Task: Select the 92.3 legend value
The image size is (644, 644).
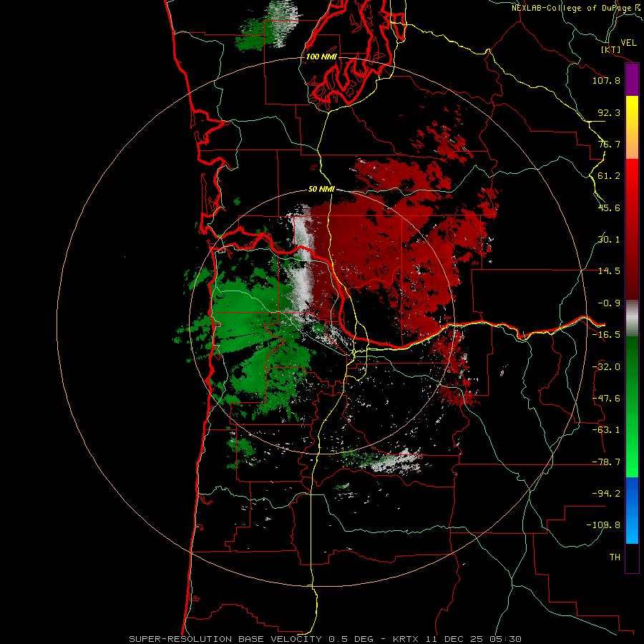Action: [x=609, y=112]
